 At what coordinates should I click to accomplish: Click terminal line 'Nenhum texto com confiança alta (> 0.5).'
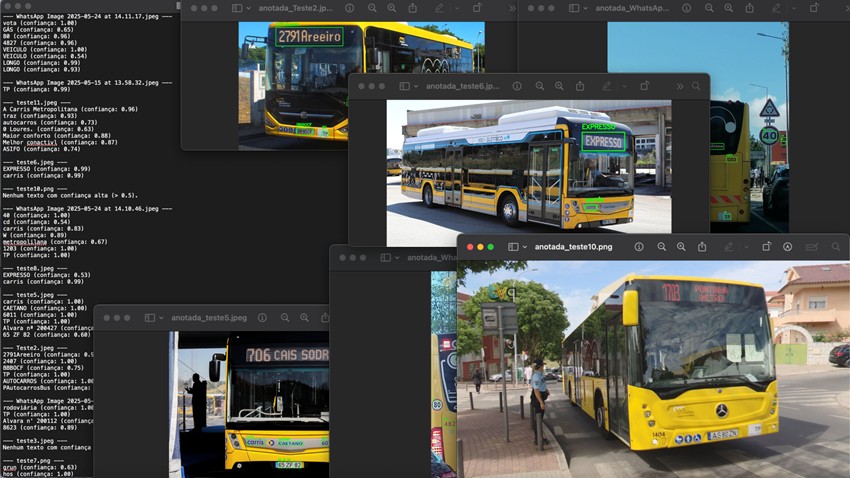70,195
